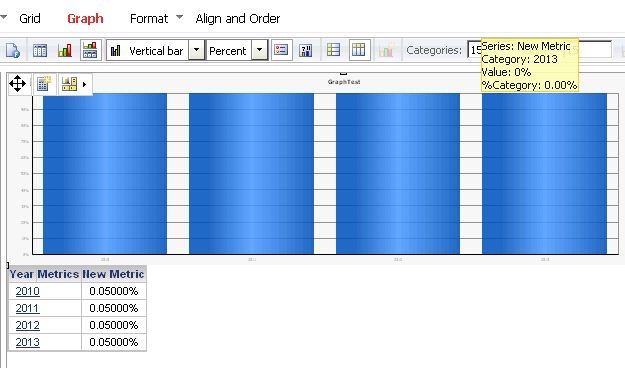This screenshot has width=625, height=368.
Task: Open the 2010 year link
Action: coord(28,291)
